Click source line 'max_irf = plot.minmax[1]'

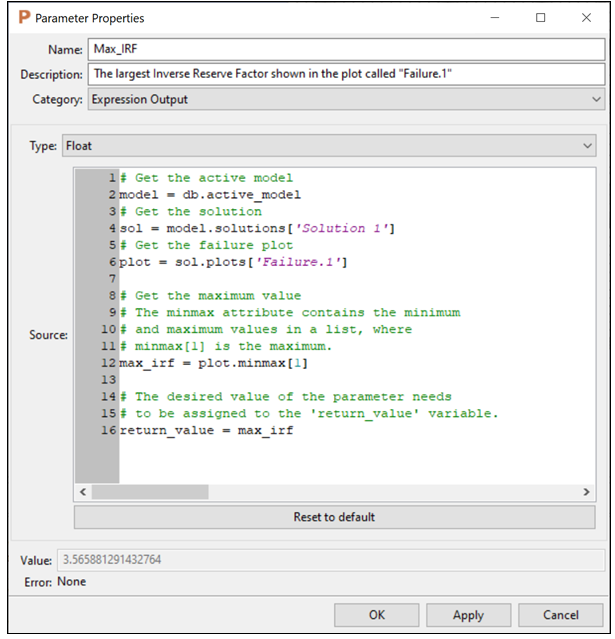coord(214,363)
